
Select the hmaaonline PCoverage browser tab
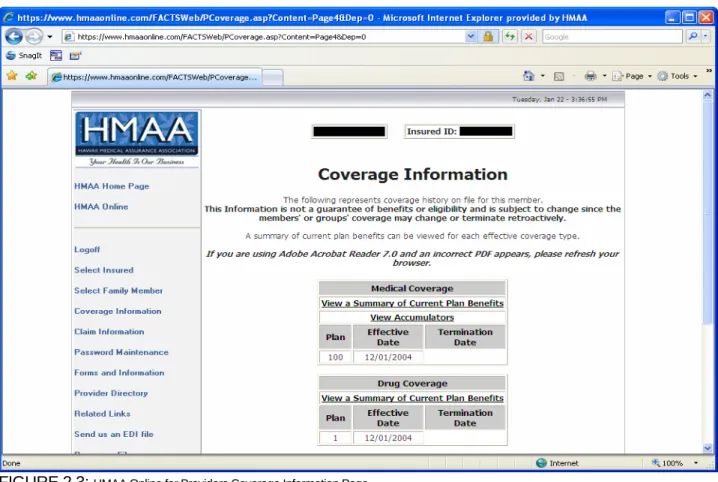(155, 77)
